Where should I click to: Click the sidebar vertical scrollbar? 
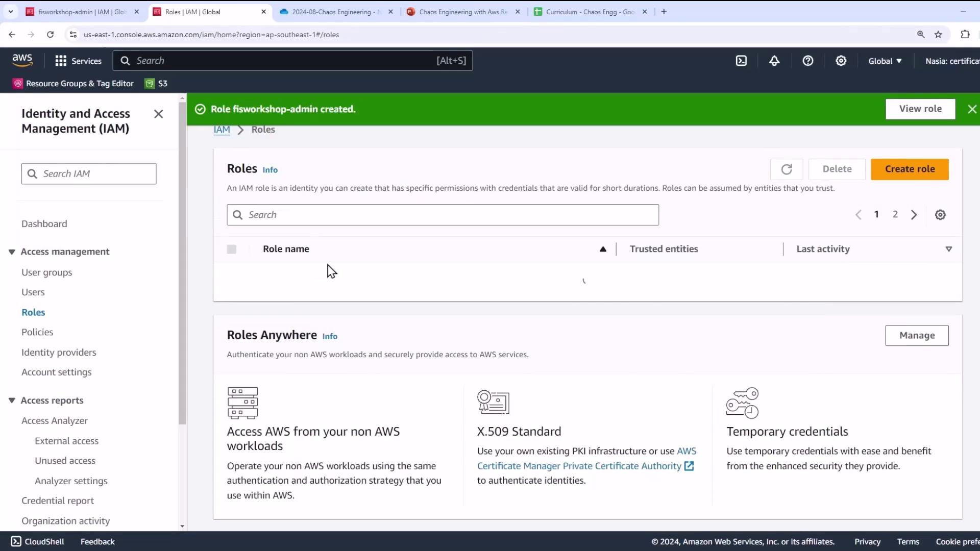pyautogui.click(x=182, y=263)
